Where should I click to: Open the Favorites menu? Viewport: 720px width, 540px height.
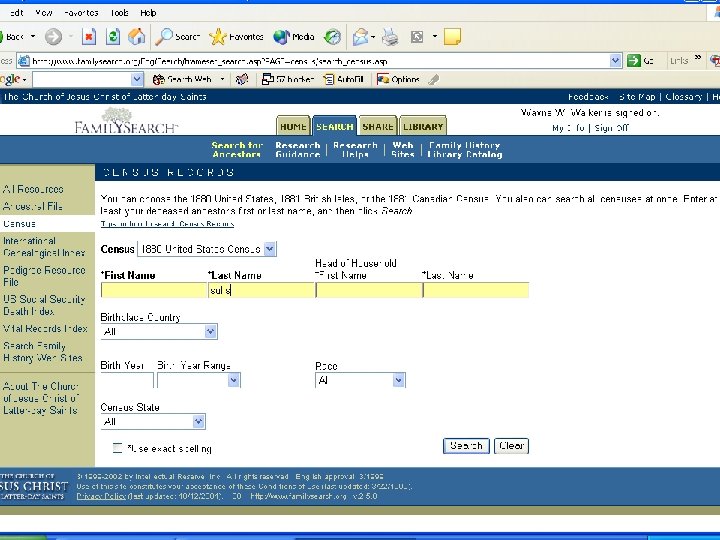click(81, 13)
